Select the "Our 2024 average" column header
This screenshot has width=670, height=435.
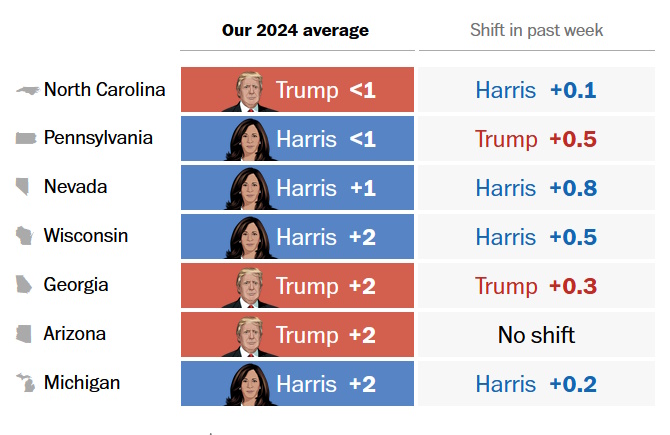point(295,30)
